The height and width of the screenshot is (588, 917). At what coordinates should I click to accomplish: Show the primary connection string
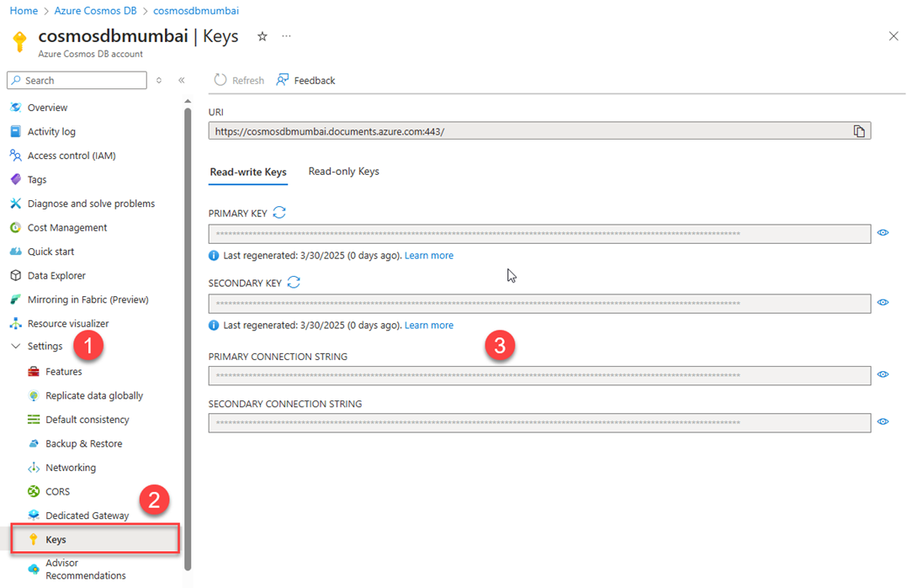click(x=883, y=375)
